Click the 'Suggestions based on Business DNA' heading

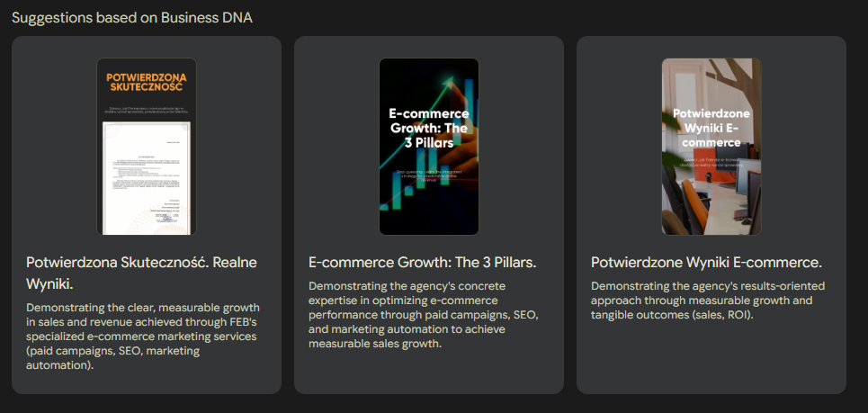[x=132, y=18]
